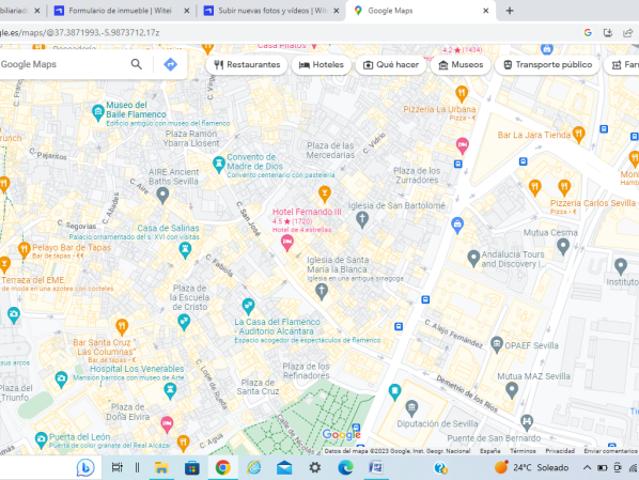
Task: Click the AIRE Ancient Baths Sevilla pin
Action: 163,196
